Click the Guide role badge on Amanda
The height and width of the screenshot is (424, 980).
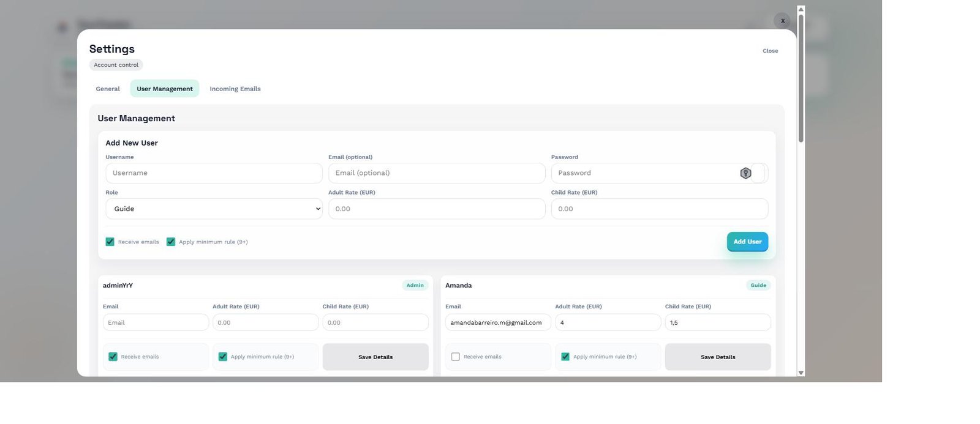point(758,285)
